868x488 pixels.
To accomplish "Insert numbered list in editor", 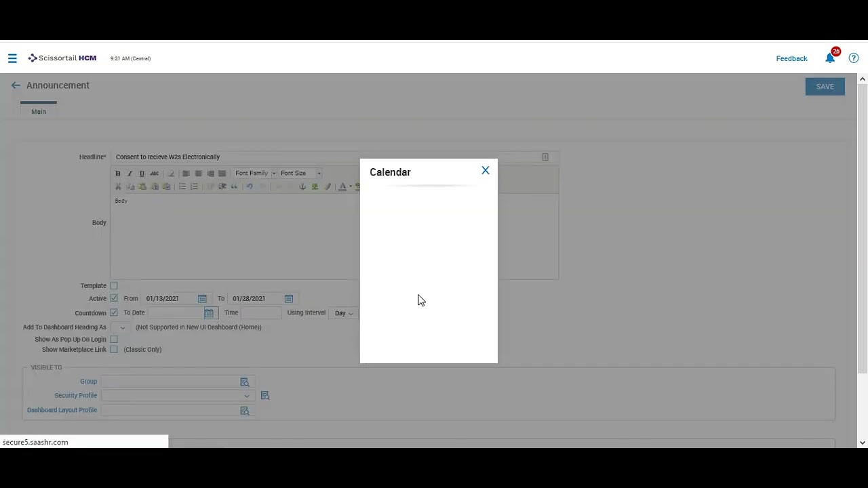I will click(194, 186).
